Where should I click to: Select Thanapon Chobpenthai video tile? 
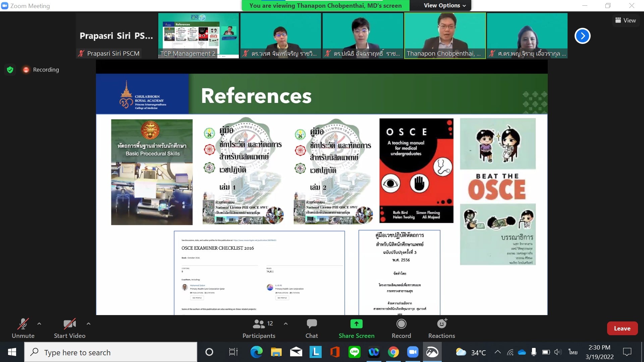[445, 36]
